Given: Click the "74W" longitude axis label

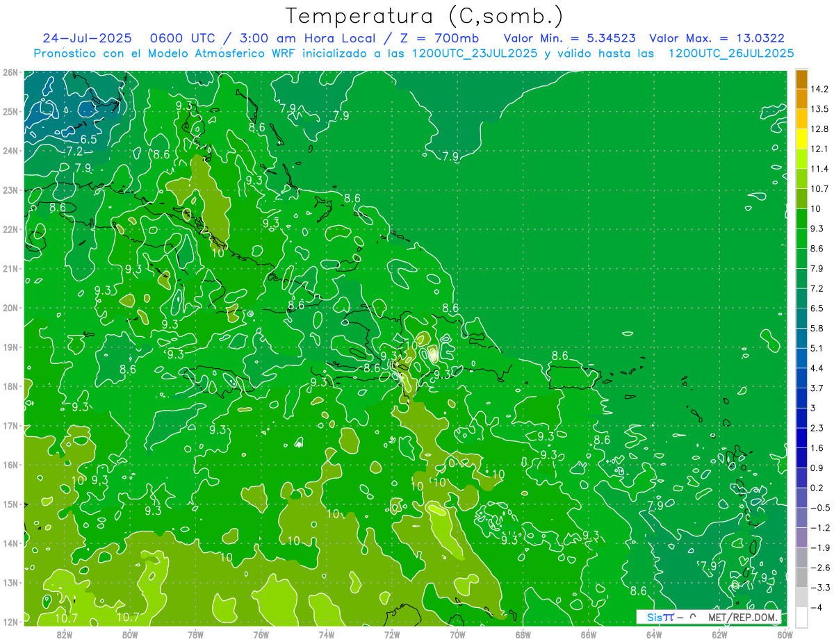Looking at the screenshot, I should pyautogui.click(x=327, y=634).
